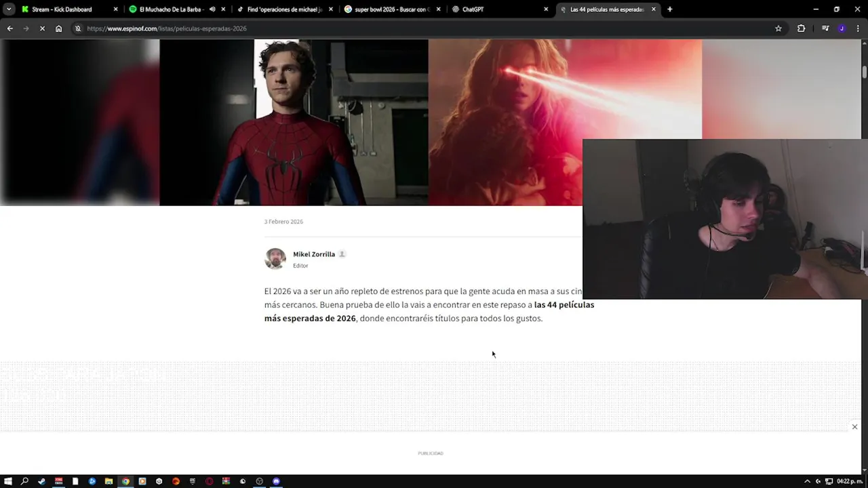Click the Editor label under the author
This screenshot has height=488, width=868.
pos(300,266)
